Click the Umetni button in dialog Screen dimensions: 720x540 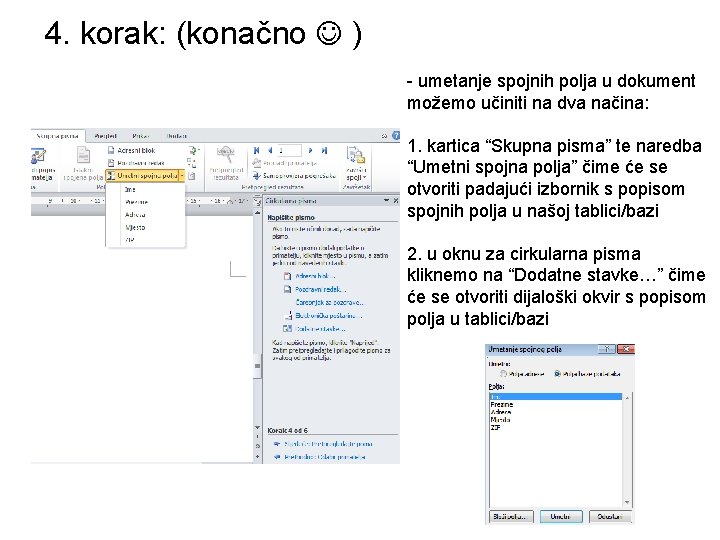(x=561, y=517)
